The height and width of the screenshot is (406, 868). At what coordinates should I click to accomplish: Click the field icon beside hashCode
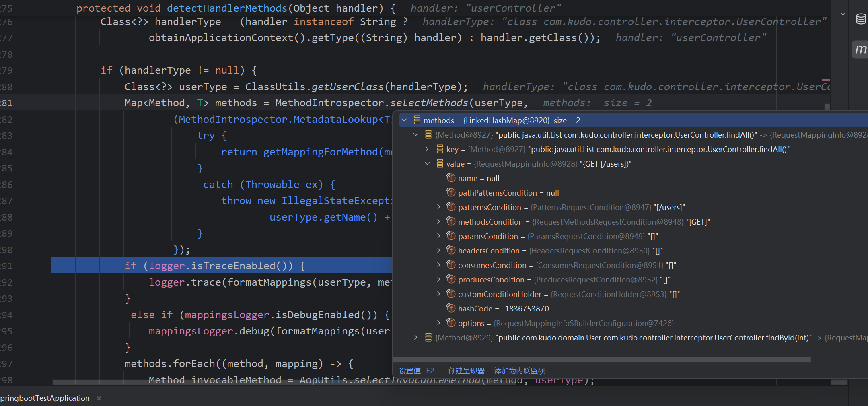coord(451,308)
